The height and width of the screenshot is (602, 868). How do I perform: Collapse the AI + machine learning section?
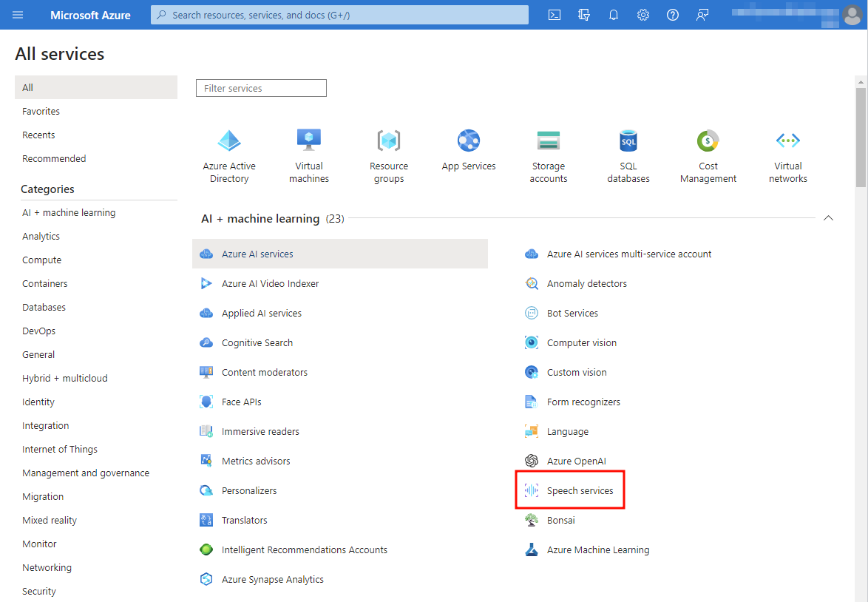[x=828, y=218]
